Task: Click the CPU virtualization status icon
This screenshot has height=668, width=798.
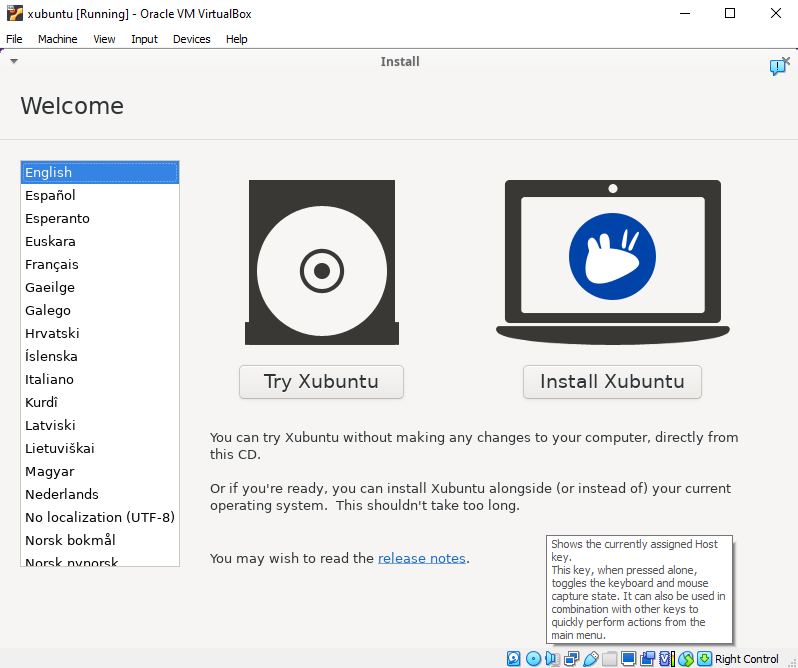Action: pos(667,658)
